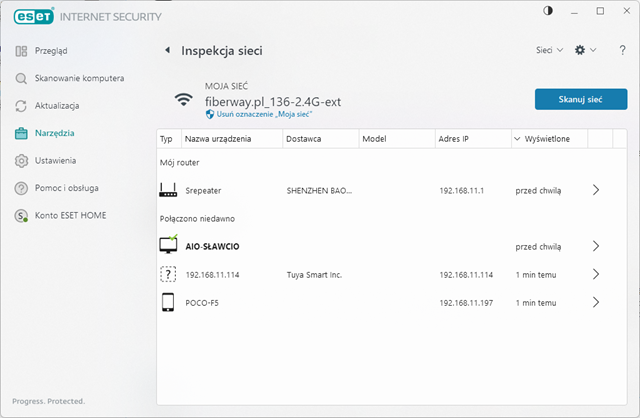Viewport: 640px width, 418px height.
Task: Toggle the contrast theme icon in title bar
Action: [x=548, y=11]
